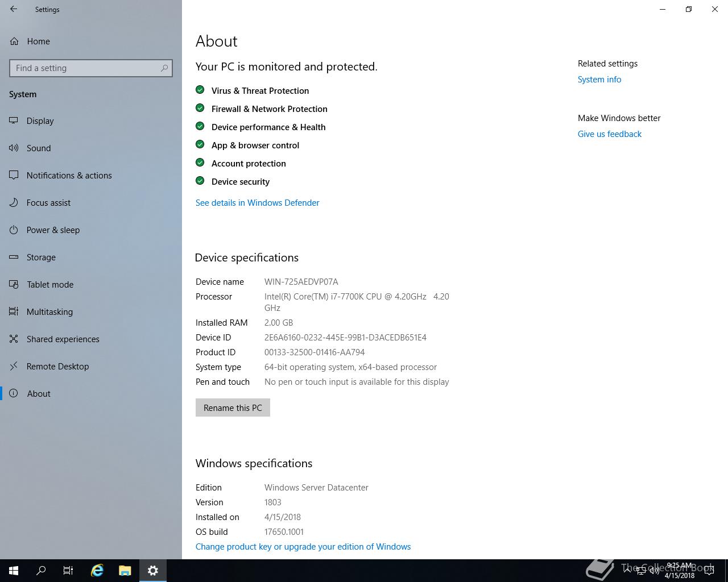Click the Device ID value text
728x582 pixels.
345,337
